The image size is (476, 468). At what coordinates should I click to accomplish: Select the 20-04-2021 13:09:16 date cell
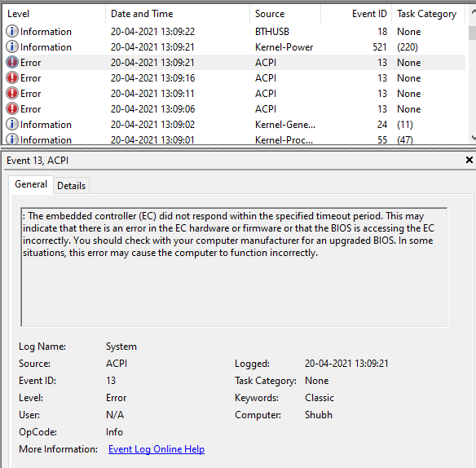click(x=152, y=78)
